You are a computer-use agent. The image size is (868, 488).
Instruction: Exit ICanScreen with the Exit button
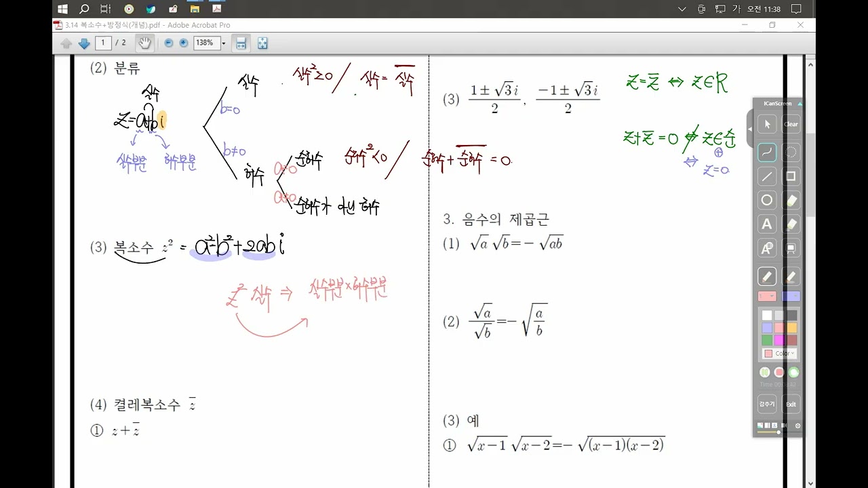tap(791, 404)
